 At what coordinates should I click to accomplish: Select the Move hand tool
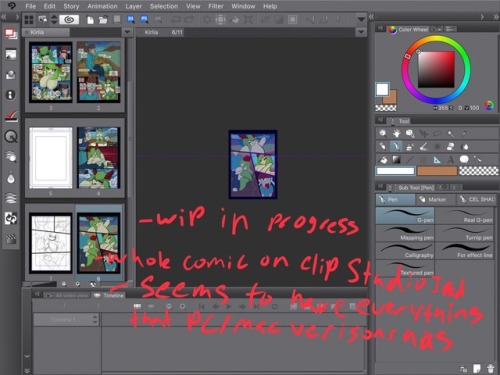[x=396, y=133]
